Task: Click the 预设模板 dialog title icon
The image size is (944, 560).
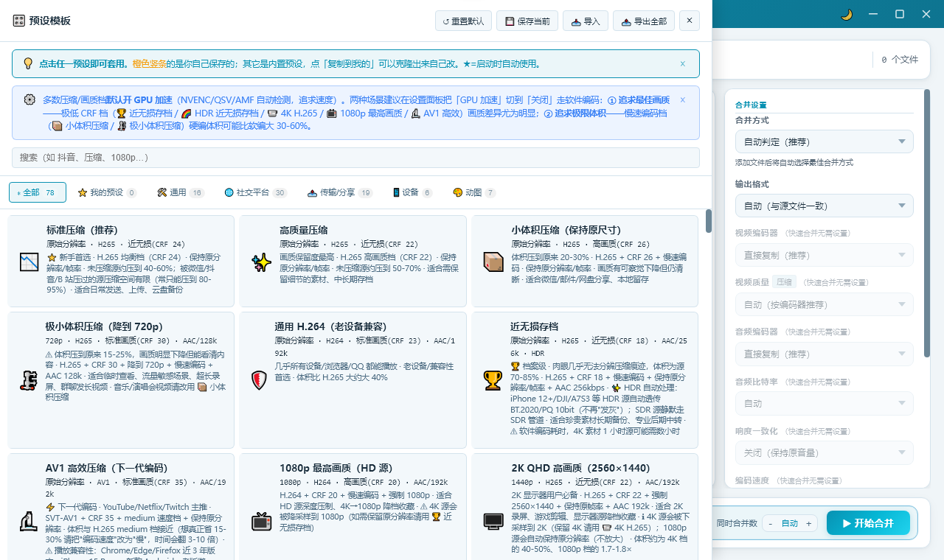Action: pos(19,21)
